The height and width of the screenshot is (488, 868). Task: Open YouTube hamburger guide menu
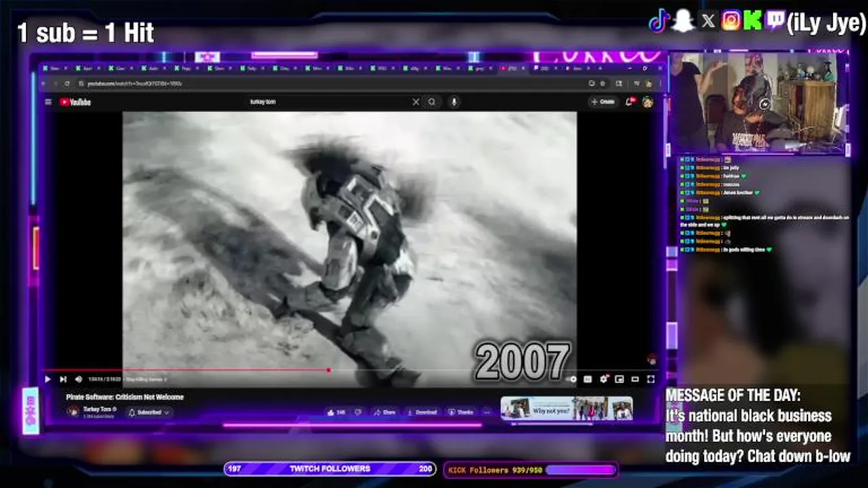point(48,102)
